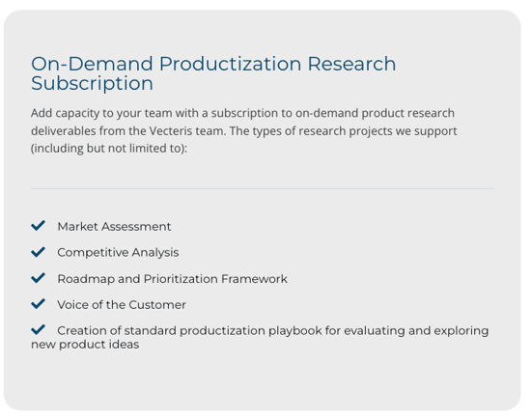The image size is (531, 420).
Task: Select the Competitive Analysis list item
Action: click(x=118, y=253)
